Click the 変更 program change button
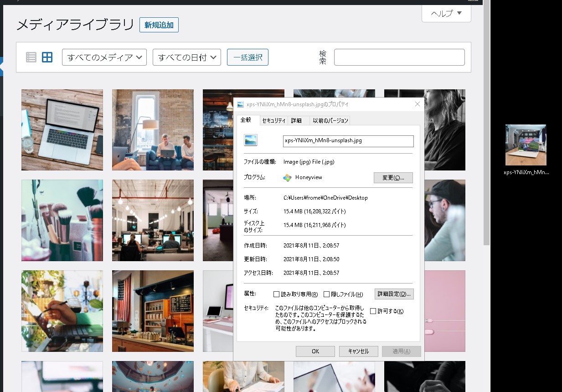This screenshot has width=562, height=392. pos(393,178)
